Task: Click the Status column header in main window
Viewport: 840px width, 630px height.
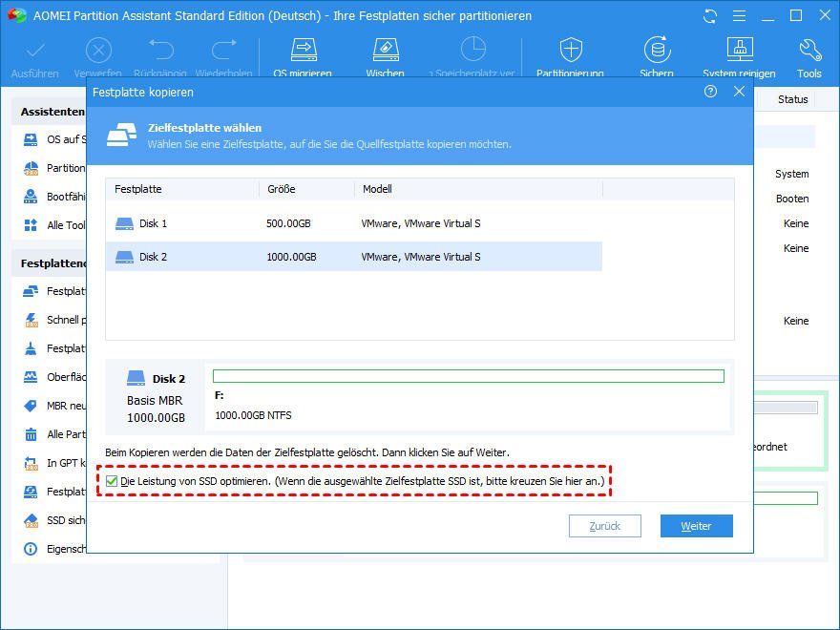Action: (x=793, y=99)
